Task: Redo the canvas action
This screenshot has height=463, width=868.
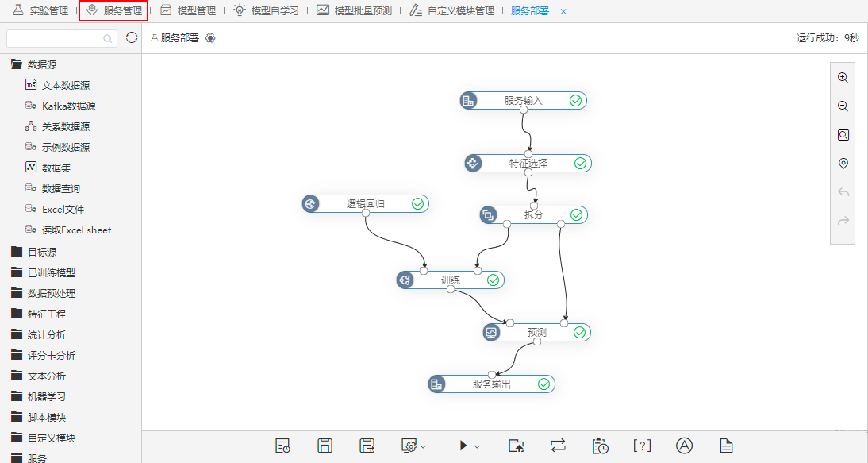Action: click(843, 221)
